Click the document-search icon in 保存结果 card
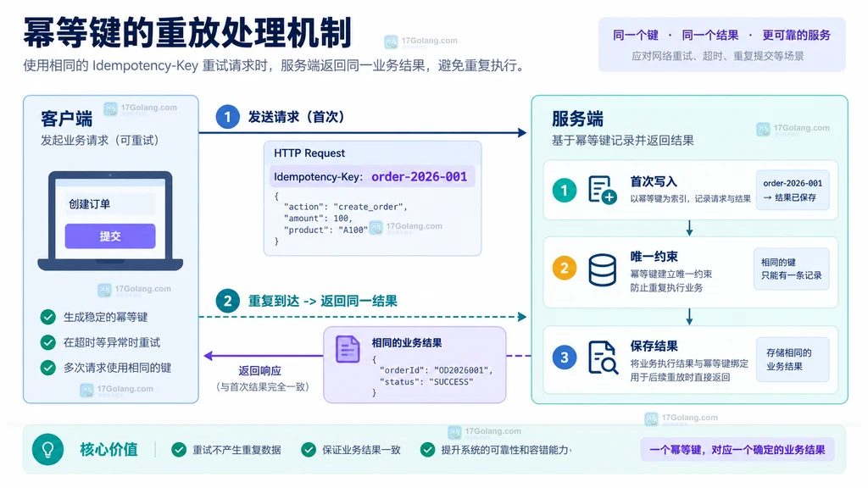868x488 pixels. click(603, 358)
